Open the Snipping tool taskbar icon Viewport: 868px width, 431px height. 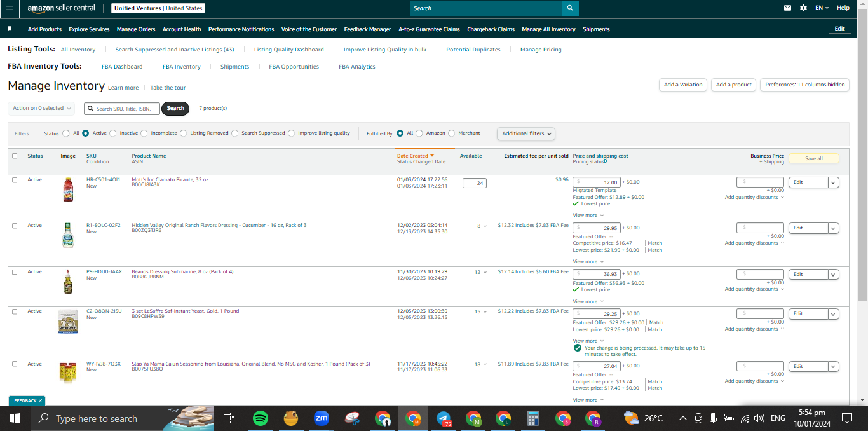coord(352,418)
